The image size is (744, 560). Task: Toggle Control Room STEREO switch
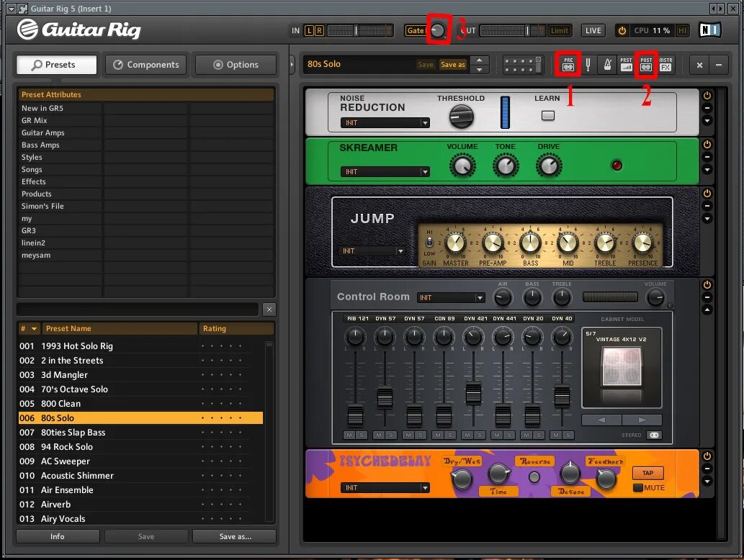tap(654, 435)
